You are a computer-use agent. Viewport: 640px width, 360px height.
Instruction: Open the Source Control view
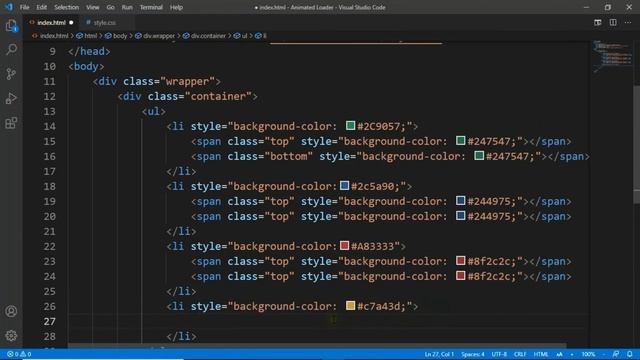point(11,74)
